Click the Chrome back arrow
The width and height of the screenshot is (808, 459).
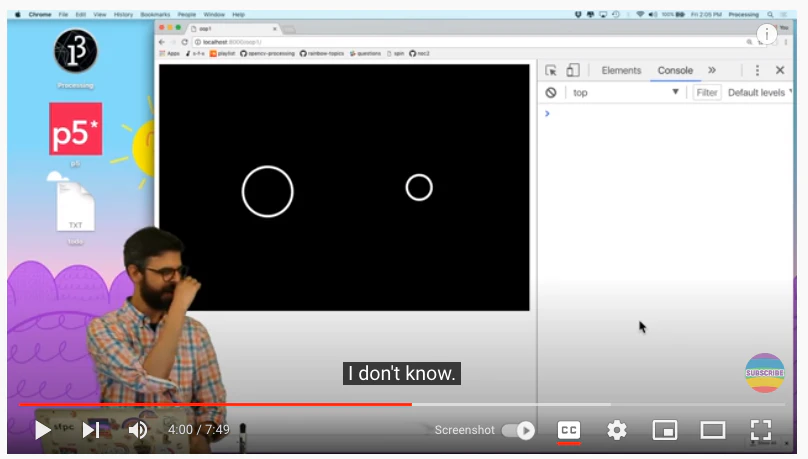pos(162,42)
